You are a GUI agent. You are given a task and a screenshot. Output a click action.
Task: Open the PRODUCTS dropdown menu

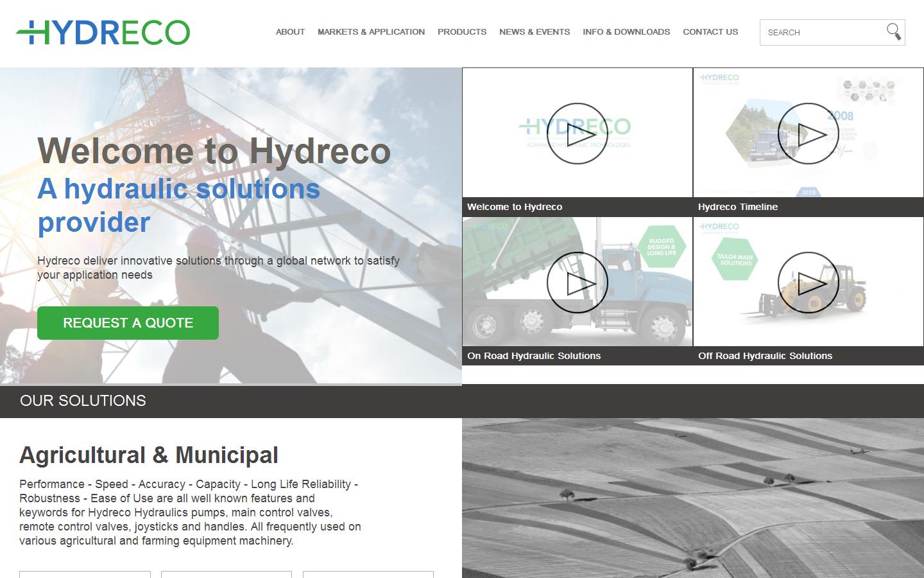coord(461,31)
